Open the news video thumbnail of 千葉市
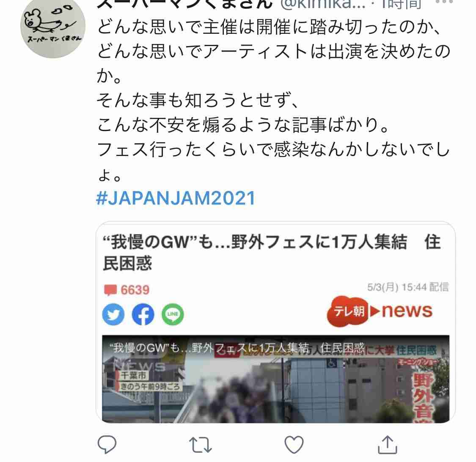 pos(275,379)
